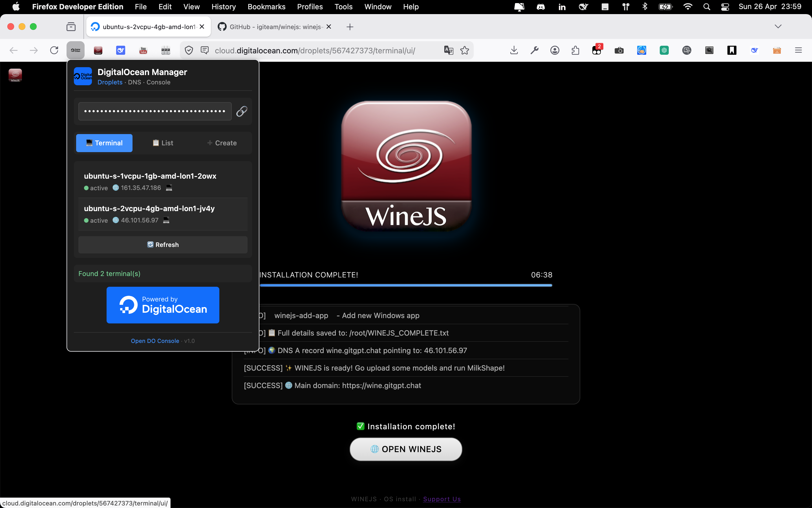The image size is (812, 508).
Task: Go back to the previous page
Action: (x=14, y=51)
